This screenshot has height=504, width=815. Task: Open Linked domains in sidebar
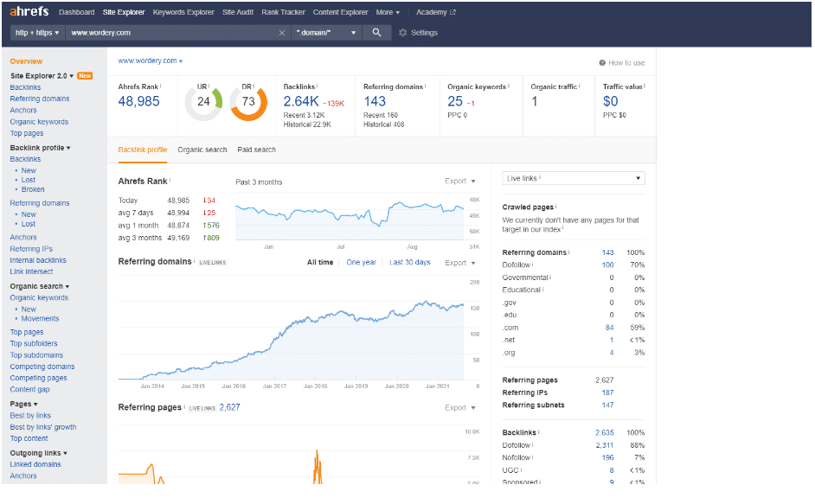[35, 464]
